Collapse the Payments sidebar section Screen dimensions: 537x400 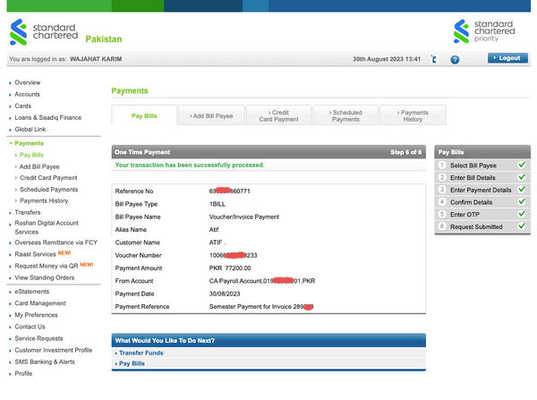click(29, 143)
